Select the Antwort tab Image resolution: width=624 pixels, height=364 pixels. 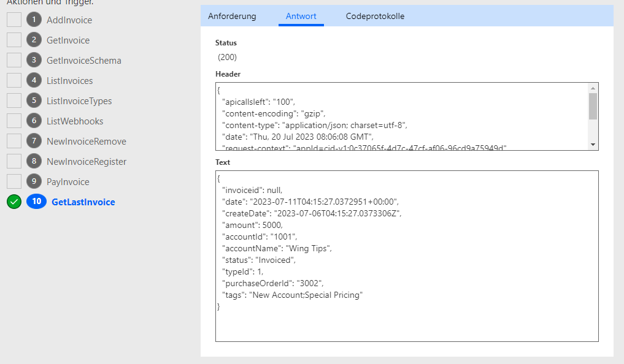(301, 16)
